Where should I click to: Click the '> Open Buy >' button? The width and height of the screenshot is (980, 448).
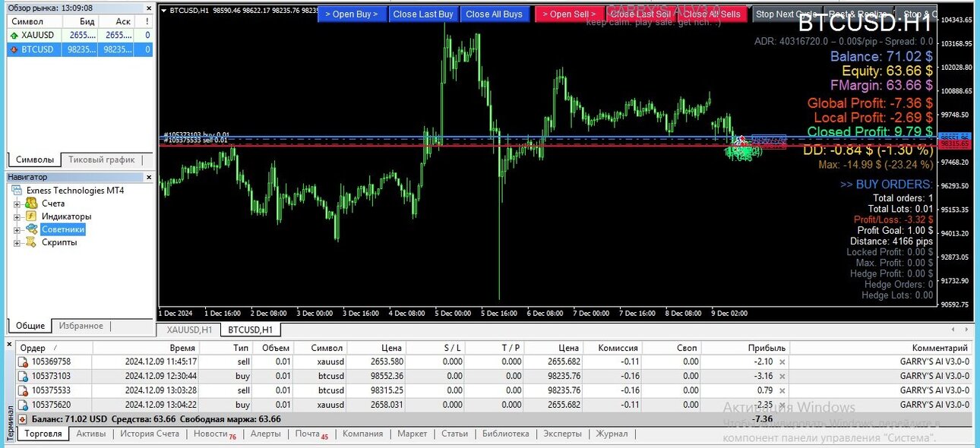352,14
